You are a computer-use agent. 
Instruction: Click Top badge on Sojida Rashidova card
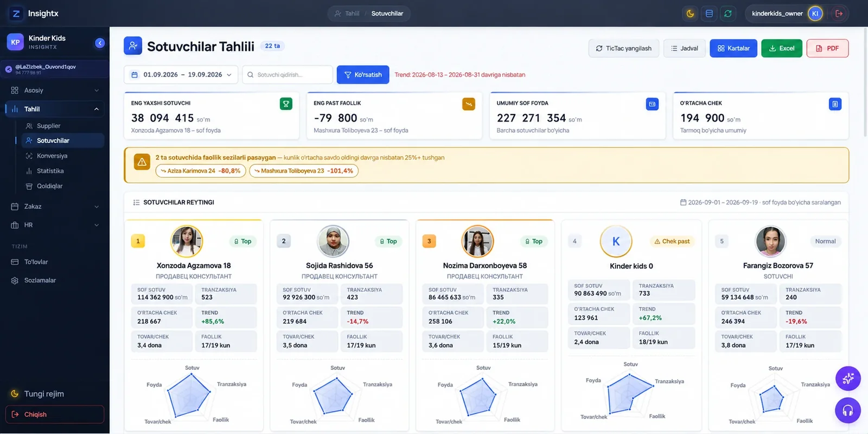388,241
